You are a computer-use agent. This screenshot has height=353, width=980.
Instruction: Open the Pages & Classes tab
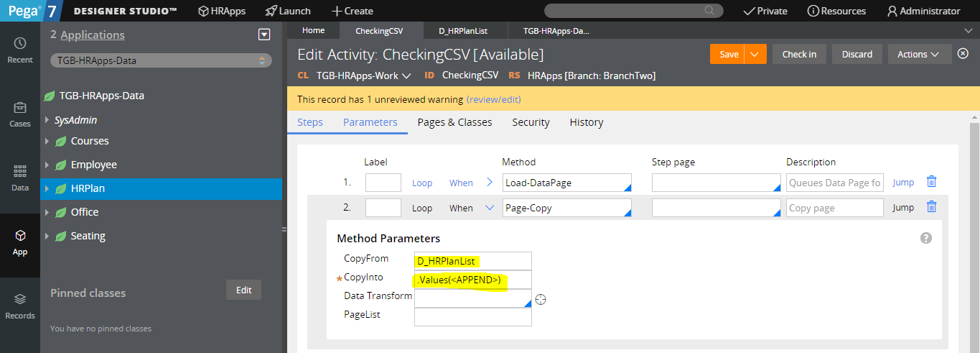pos(454,122)
